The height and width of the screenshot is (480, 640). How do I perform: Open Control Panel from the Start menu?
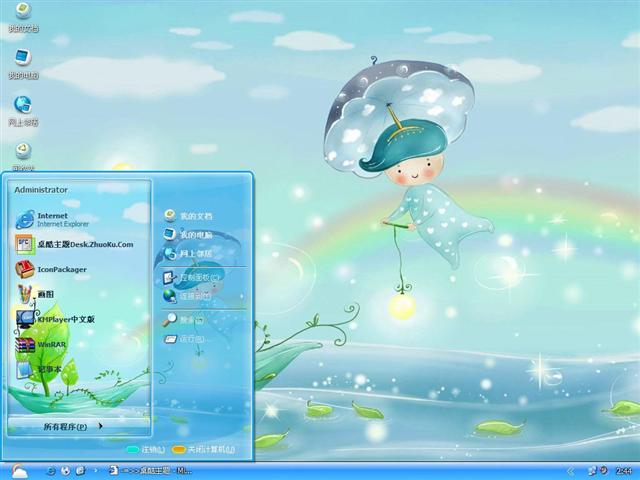tap(191, 278)
